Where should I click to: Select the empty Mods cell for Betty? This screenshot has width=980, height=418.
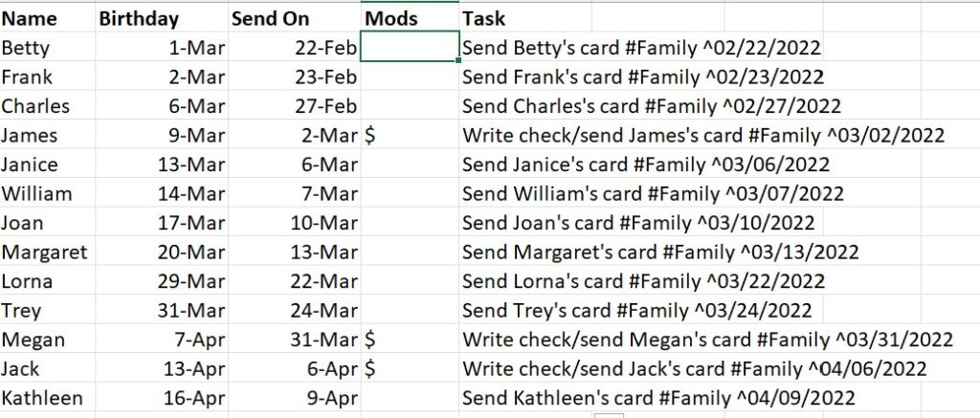pos(410,48)
